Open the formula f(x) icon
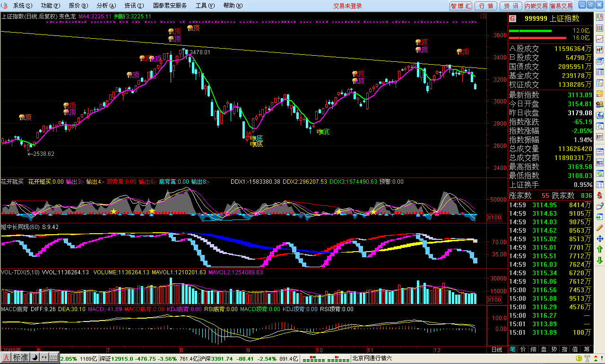The height and width of the screenshot is (364, 605). (599, 115)
